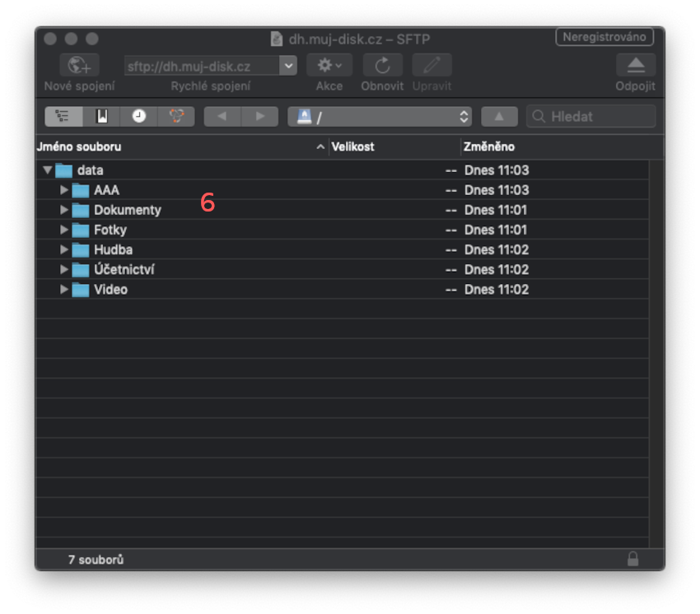Open the Action gear menu
The width and height of the screenshot is (700, 614).
(329, 66)
